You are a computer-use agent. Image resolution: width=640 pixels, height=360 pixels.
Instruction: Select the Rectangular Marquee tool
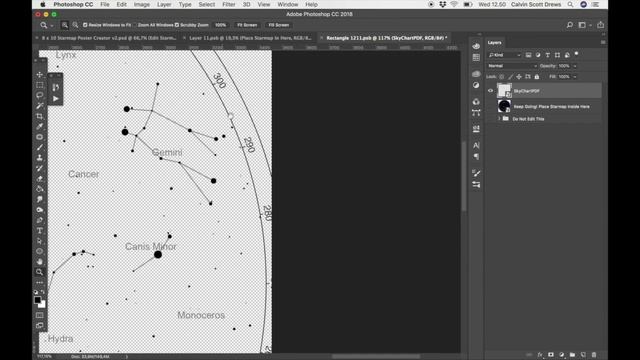tap(40, 85)
